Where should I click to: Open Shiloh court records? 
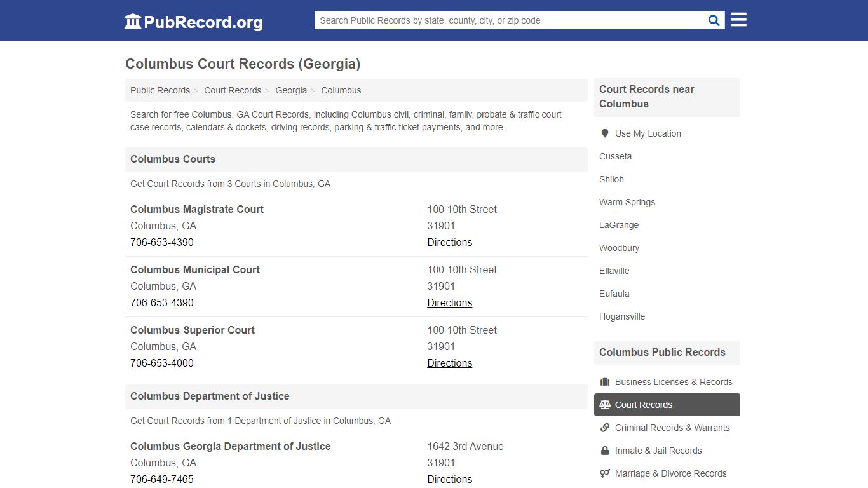pyautogui.click(x=611, y=179)
